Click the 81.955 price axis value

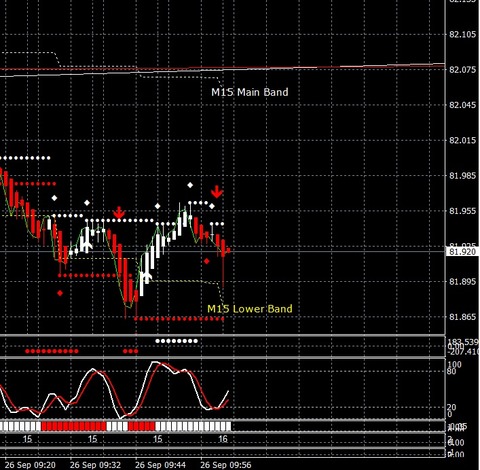click(463, 211)
